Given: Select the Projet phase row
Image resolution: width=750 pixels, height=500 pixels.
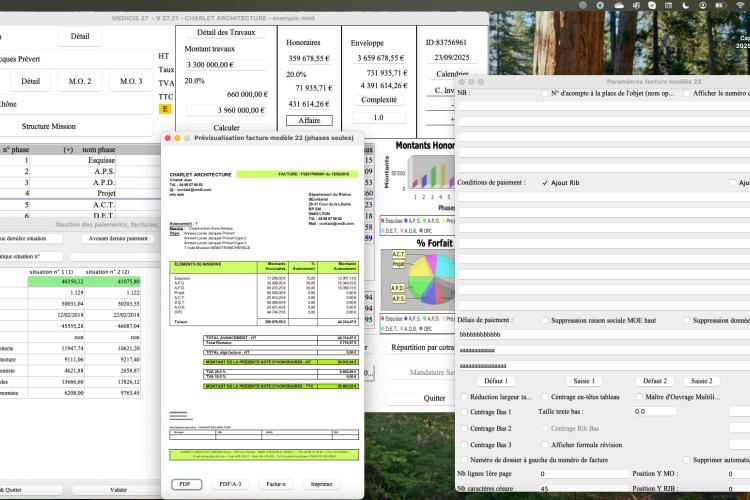Looking at the screenshot, I should tap(80, 193).
